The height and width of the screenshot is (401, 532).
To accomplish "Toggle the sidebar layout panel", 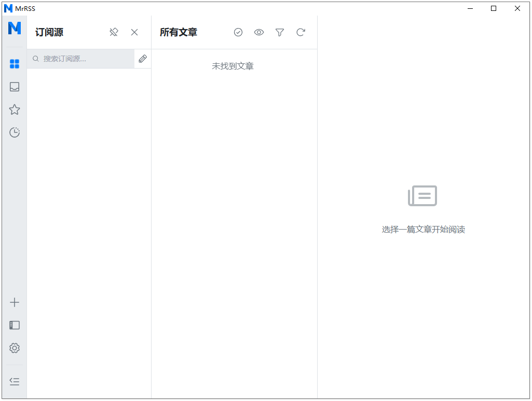I will [14, 325].
